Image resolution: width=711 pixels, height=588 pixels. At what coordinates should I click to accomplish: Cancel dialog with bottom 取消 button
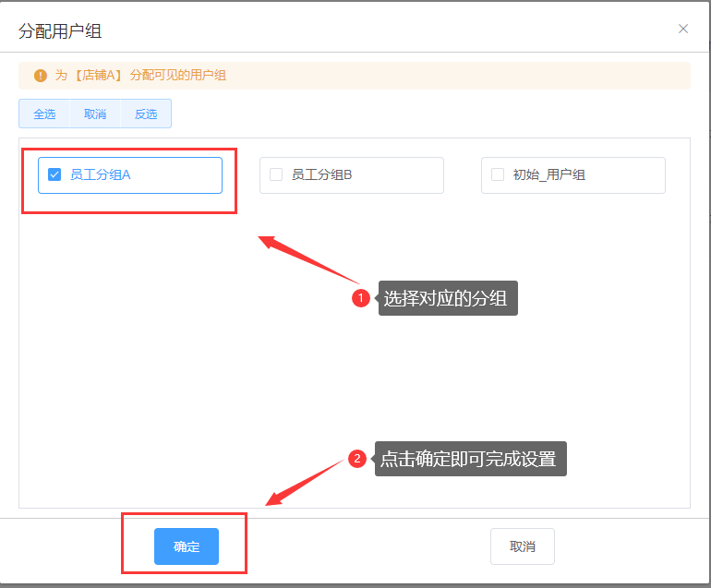[523, 546]
